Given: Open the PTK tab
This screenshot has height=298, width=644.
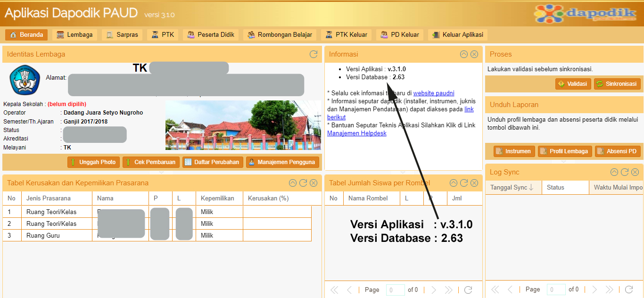Looking at the screenshot, I should coord(163,35).
